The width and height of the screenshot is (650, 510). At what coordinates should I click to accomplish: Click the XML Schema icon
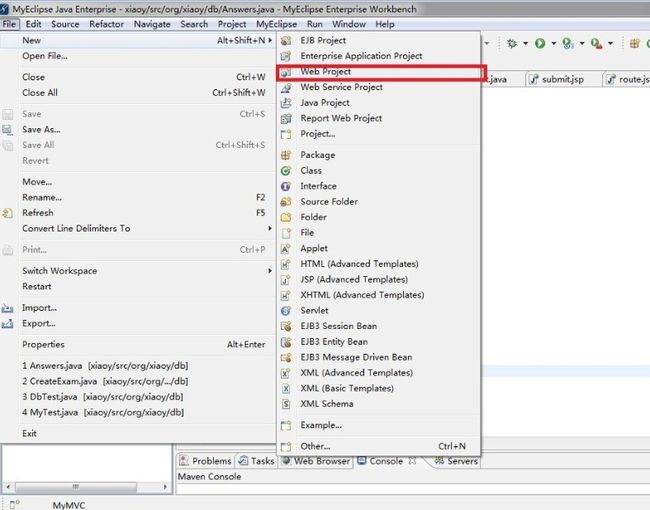(286, 404)
